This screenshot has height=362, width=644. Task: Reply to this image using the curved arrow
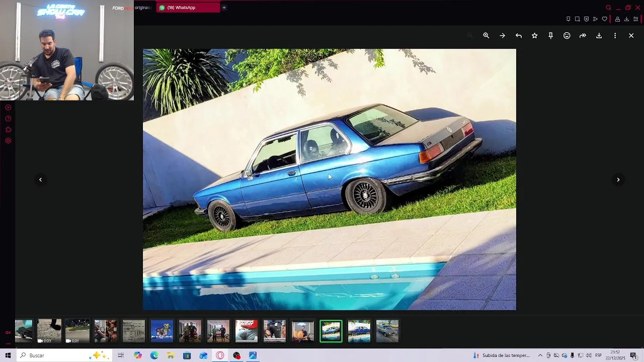[519, 36]
